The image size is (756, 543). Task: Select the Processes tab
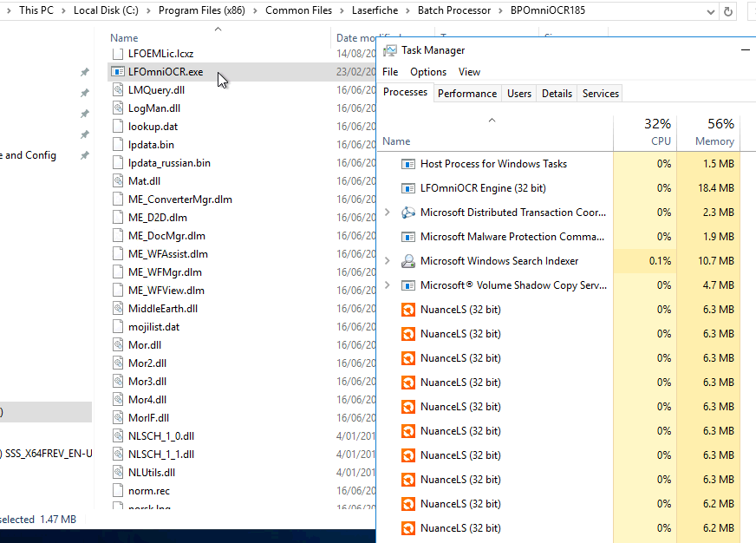tap(405, 92)
